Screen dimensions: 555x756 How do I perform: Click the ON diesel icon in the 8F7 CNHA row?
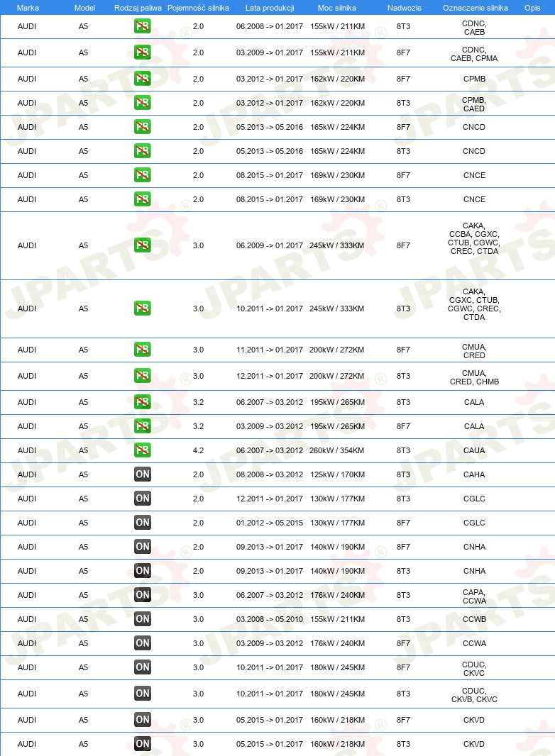pos(143,547)
